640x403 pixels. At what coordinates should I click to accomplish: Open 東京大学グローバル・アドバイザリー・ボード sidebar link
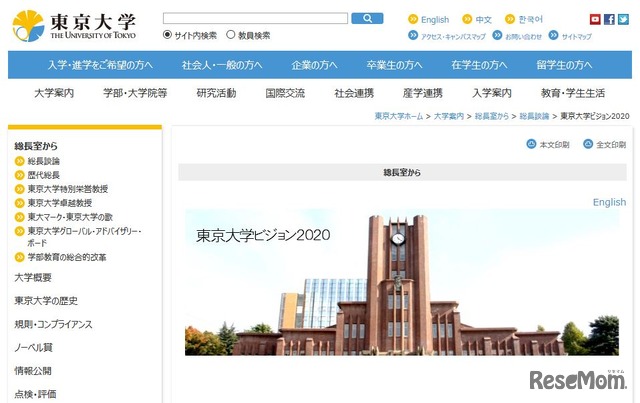pos(84,237)
